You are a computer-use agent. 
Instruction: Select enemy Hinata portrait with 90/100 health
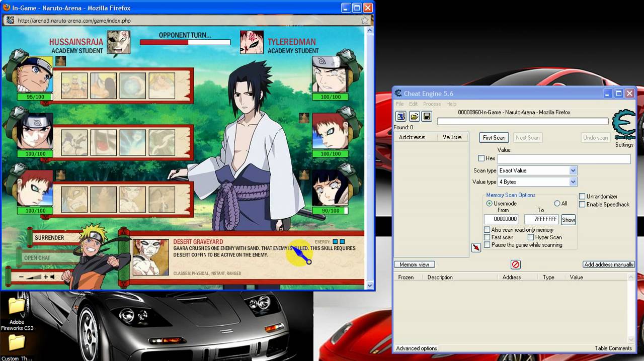330,187
